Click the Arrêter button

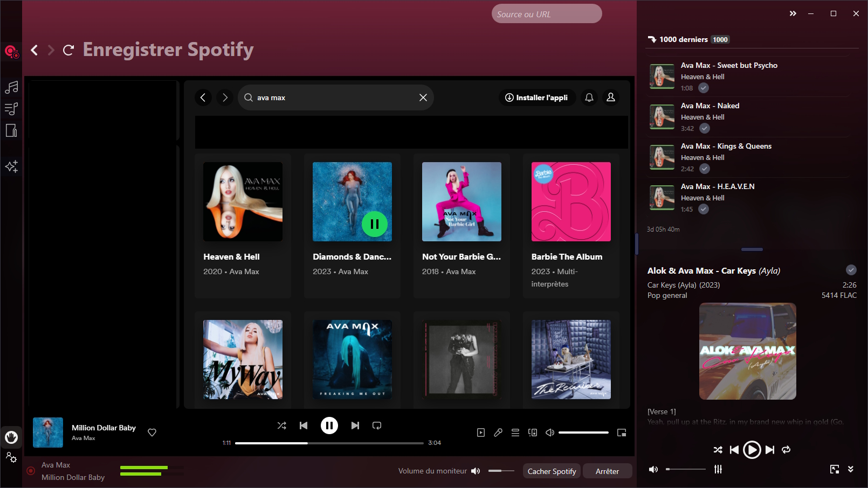607,471
